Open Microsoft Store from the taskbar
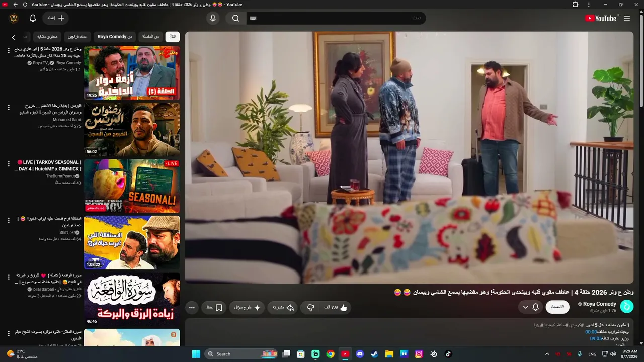644x362 pixels. click(x=301, y=354)
